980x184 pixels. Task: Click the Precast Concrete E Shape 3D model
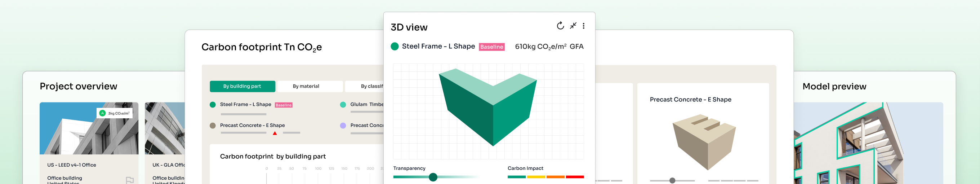pos(704,141)
